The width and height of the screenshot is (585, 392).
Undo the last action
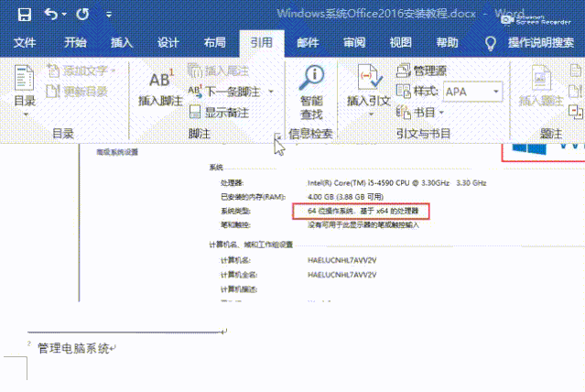pyautogui.click(x=51, y=15)
